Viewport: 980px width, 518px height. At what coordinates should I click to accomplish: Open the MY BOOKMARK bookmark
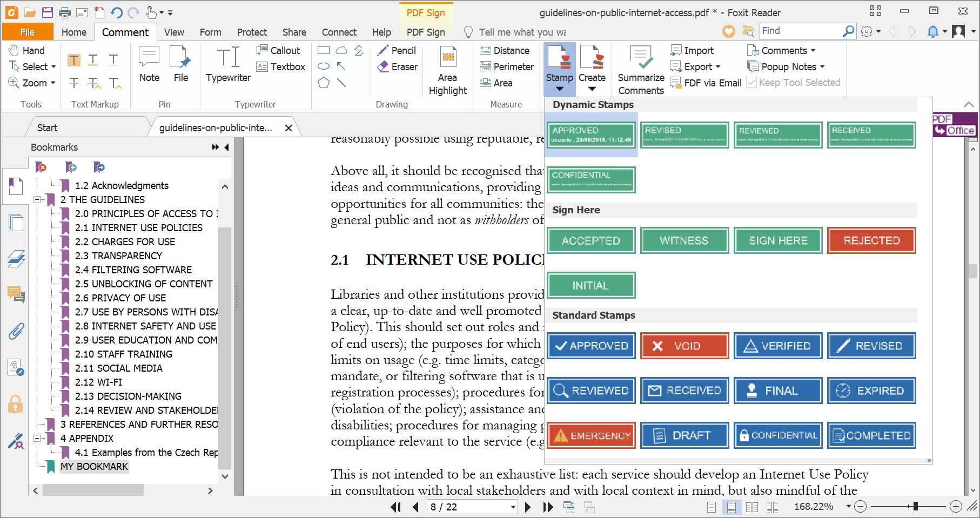coord(95,466)
